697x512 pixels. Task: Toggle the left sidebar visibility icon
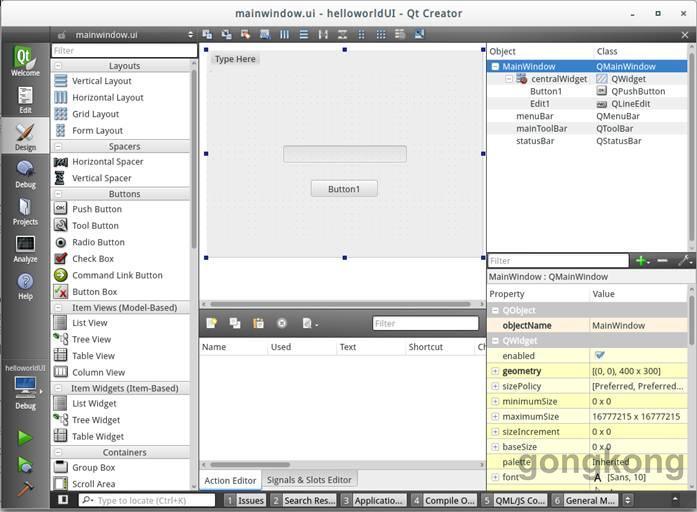coord(63,500)
